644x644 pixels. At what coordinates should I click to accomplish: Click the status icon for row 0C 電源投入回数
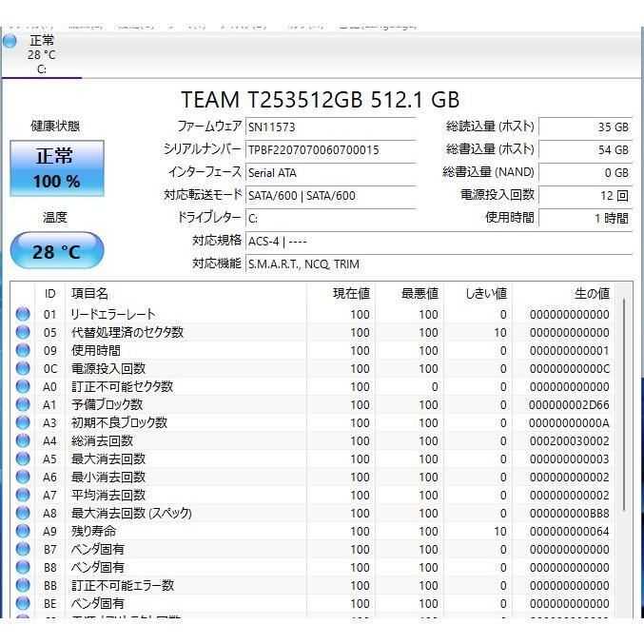tap(23, 368)
